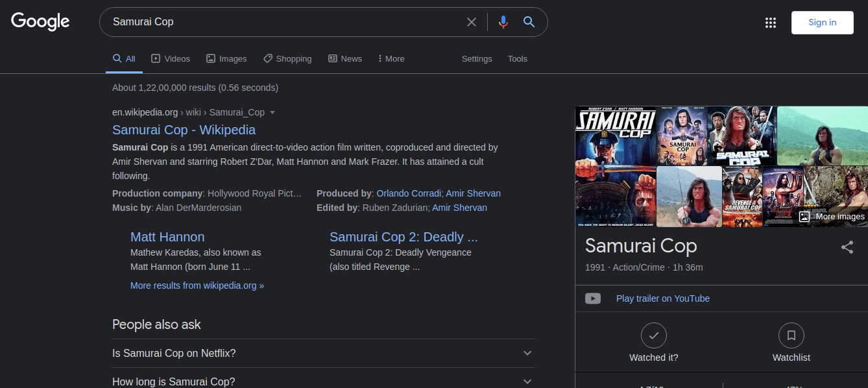
Task: Expand 'How long is Samurai Cop?' question
Action: pyautogui.click(x=324, y=380)
